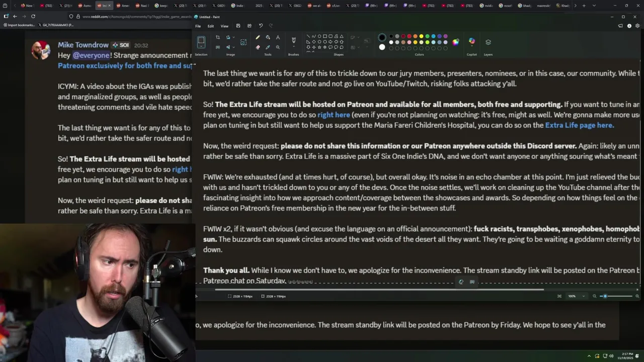
Task: Expand the Rotate options dropdown arrow
Action: click(234, 37)
